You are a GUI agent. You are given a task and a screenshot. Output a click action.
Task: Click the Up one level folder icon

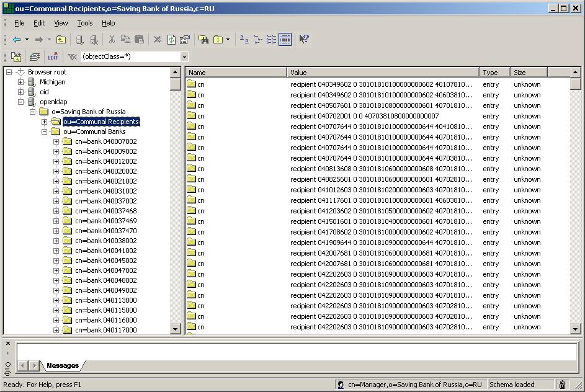coord(61,39)
